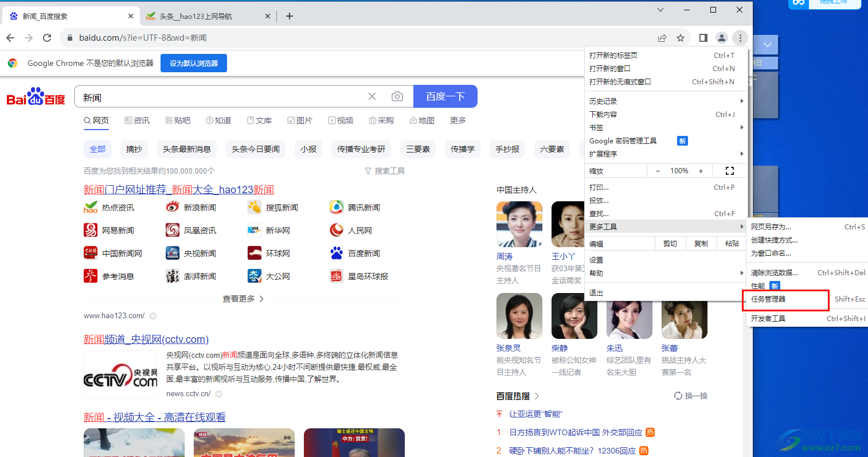This screenshot has width=868, height=457.
Task: Select 头条今日要闻 filter chip
Action: [255, 149]
